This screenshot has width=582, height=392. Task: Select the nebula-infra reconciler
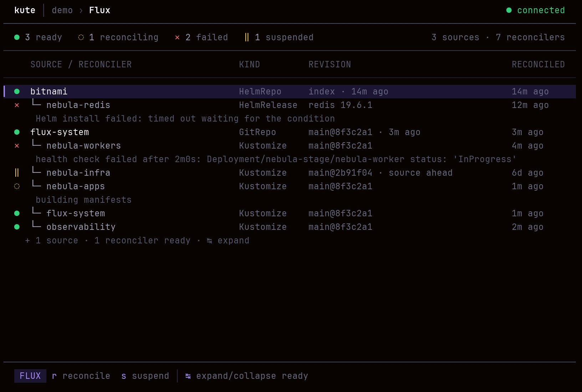coord(290,173)
